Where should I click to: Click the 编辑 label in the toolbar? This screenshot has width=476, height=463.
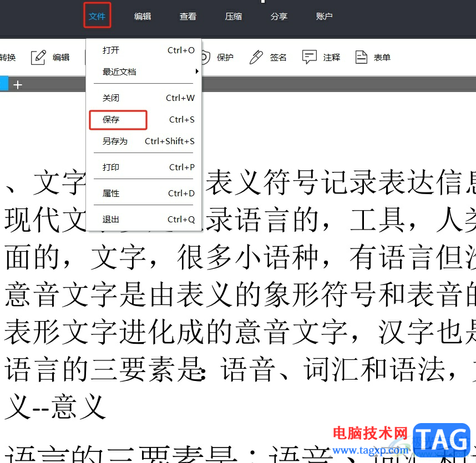click(61, 57)
